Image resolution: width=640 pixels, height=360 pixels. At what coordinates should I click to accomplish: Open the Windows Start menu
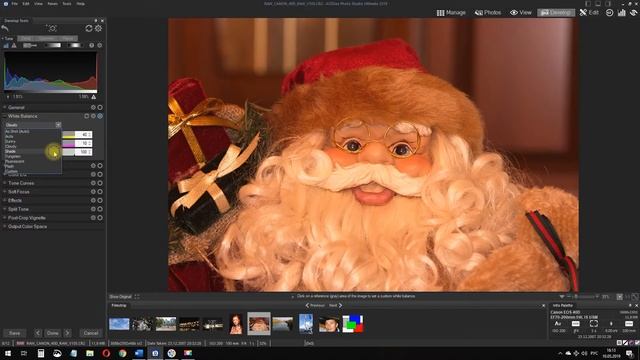8,353
